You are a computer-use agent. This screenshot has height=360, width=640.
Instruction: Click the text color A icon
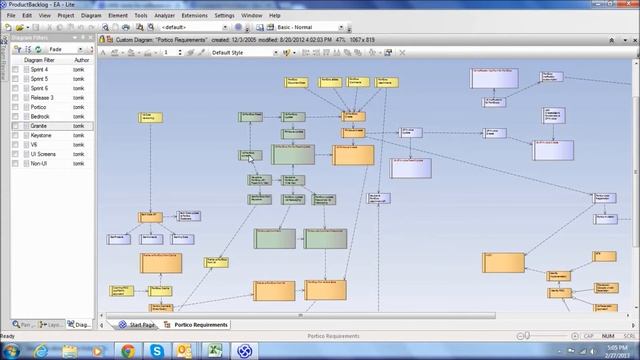pyautogui.click(x=103, y=53)
